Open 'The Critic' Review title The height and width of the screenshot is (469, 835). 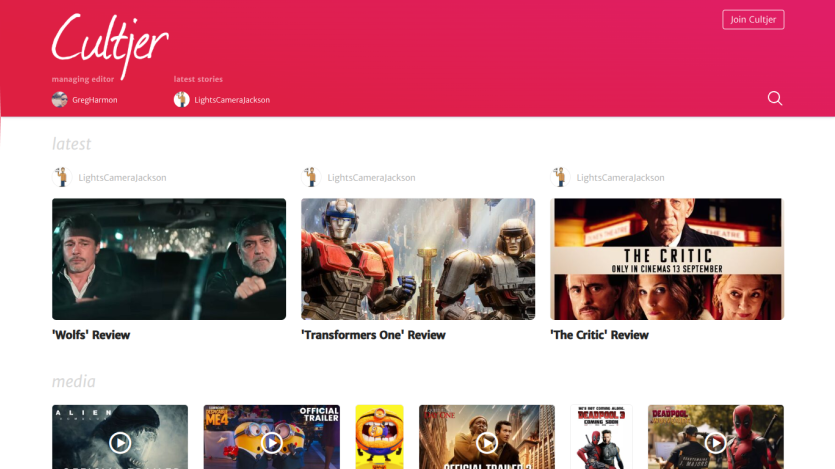(x=600, y=335)
